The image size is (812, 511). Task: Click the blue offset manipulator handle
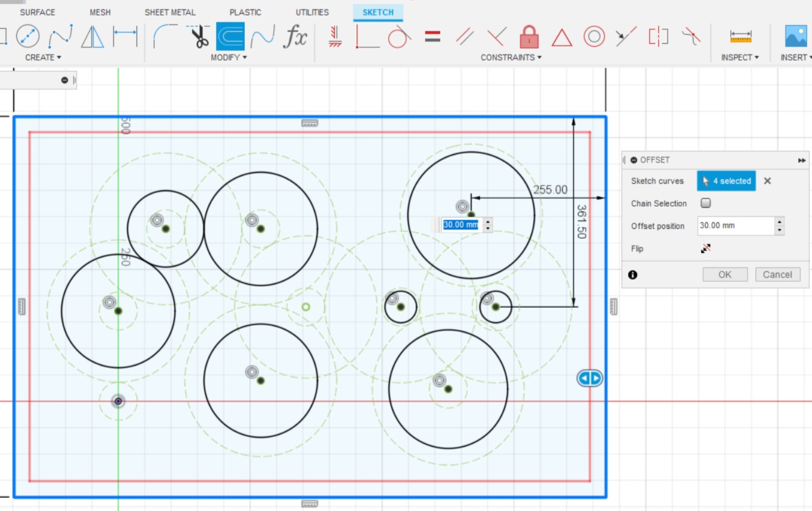tap(589, 378)
